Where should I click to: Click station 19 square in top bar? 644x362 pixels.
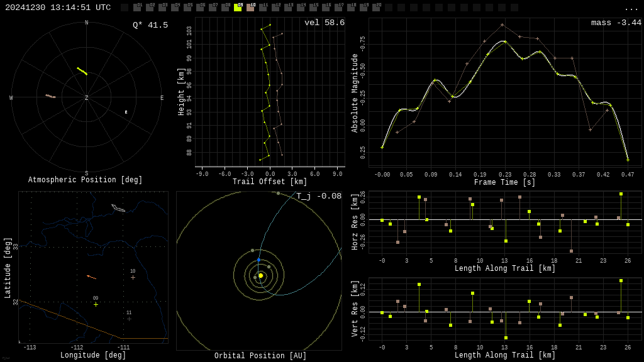(x=364, y=8)
